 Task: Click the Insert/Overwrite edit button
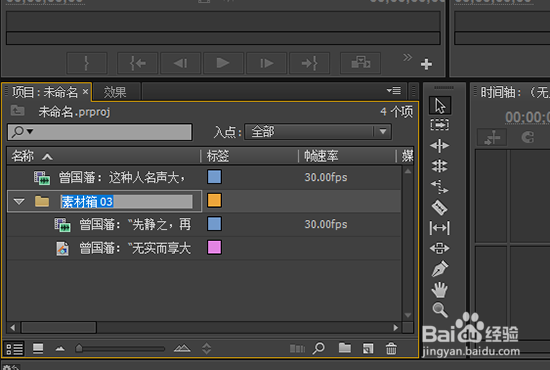pyautogui.click(x=361, y=63)
